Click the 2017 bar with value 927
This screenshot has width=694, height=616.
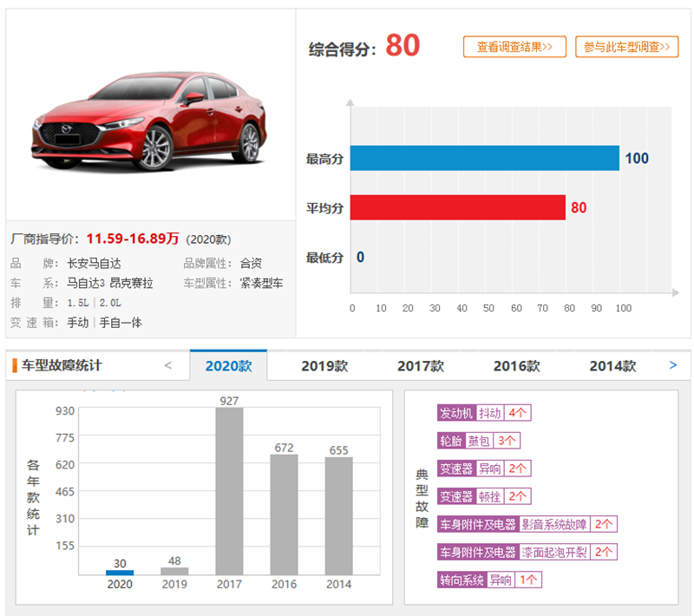pos(229,491)
